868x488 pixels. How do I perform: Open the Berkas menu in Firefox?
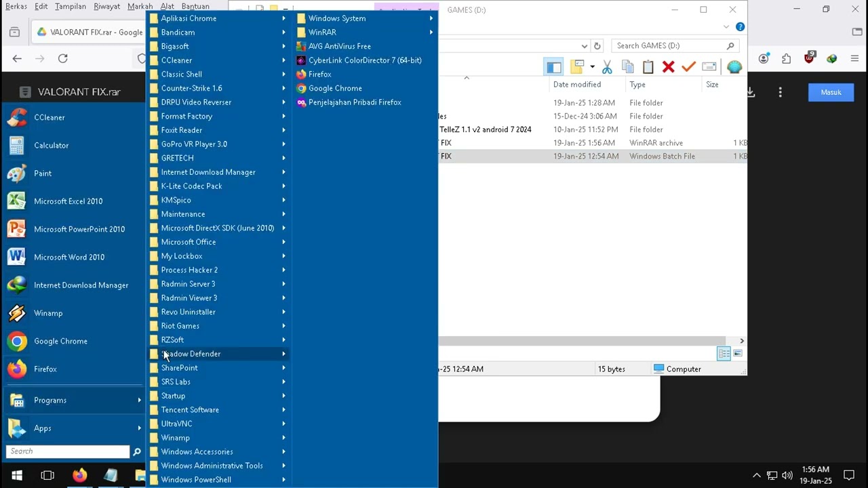16,6
